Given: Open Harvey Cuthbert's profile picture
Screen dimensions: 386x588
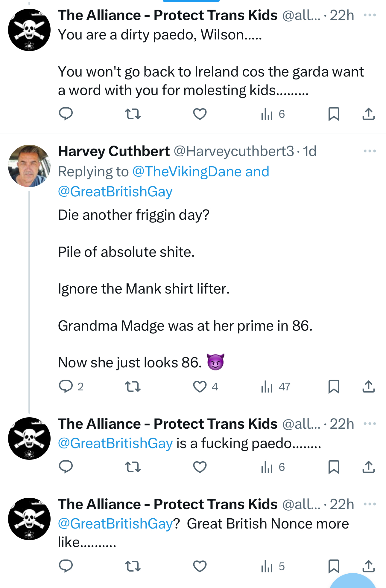Looking at the screenshot, I should pyautogui.click(x=29, y=166).
